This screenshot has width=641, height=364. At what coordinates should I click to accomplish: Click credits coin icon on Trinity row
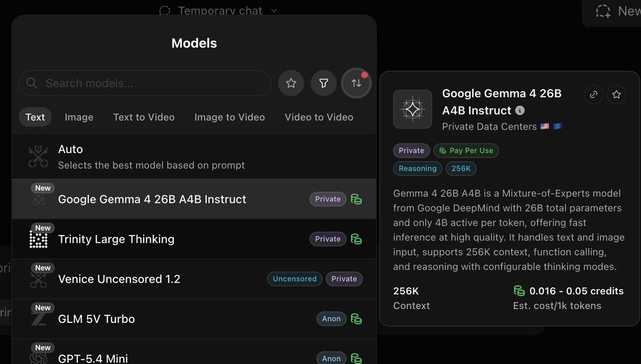click(x=356, y=239)
